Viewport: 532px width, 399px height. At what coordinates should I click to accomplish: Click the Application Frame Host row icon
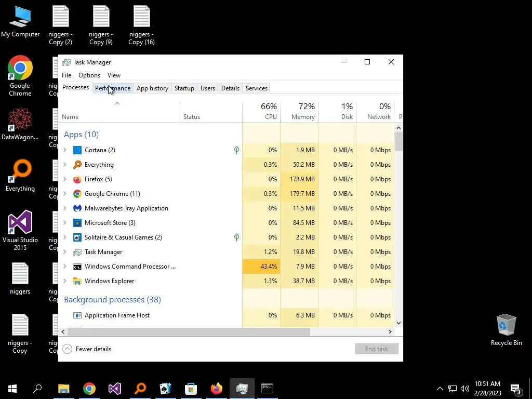tap(77, 315)
